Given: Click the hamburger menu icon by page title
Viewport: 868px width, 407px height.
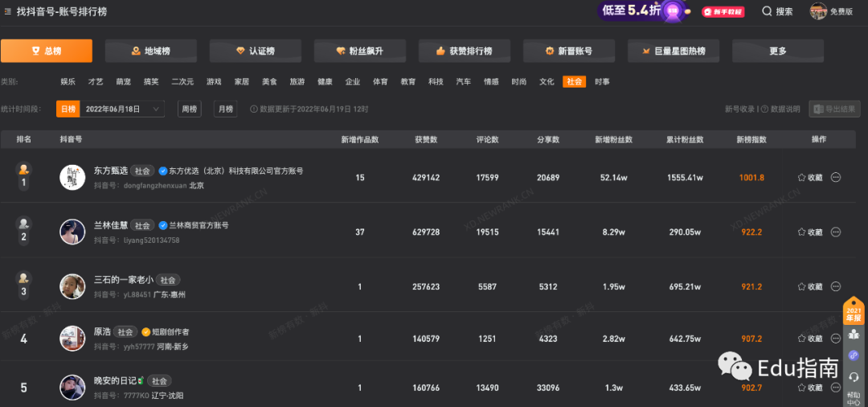Looking at the screenshot, I should pyautogui.click(x=8, y=11).
